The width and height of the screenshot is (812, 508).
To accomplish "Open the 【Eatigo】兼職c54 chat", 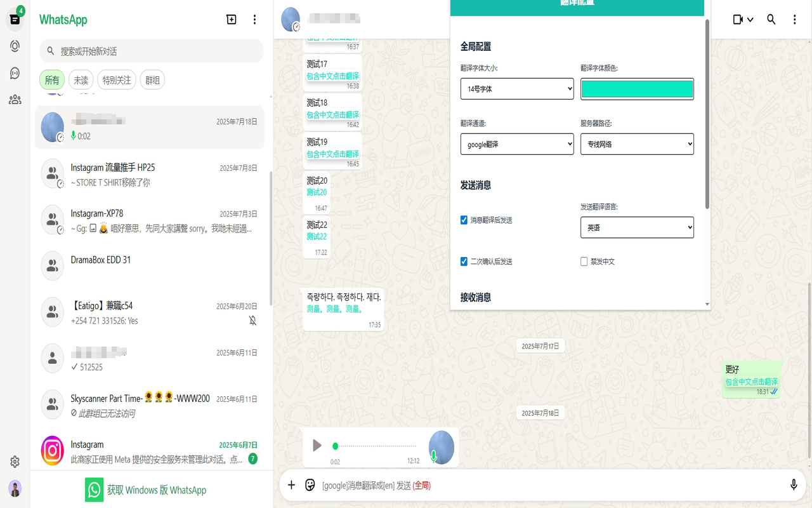I will 149,312.
